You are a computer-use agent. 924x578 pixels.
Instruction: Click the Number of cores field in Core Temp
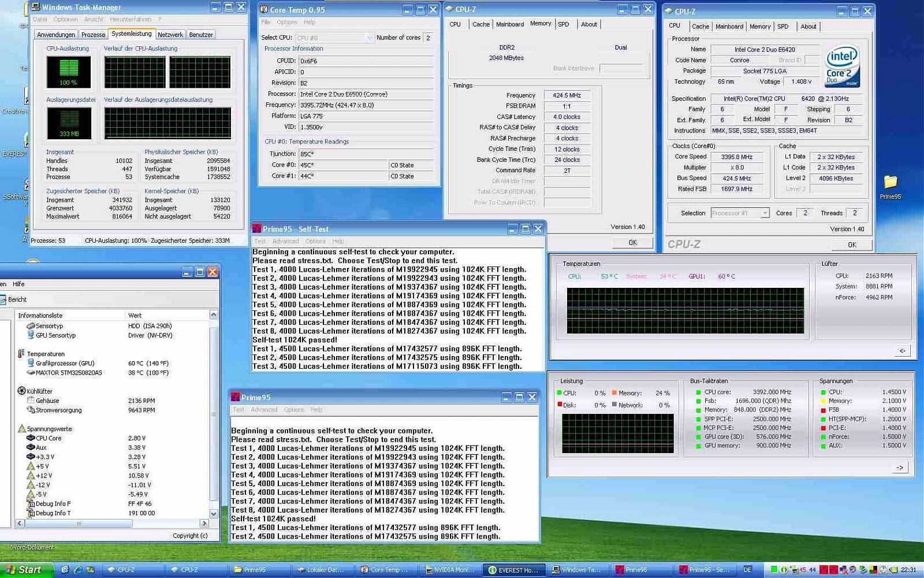coord(429,38)
